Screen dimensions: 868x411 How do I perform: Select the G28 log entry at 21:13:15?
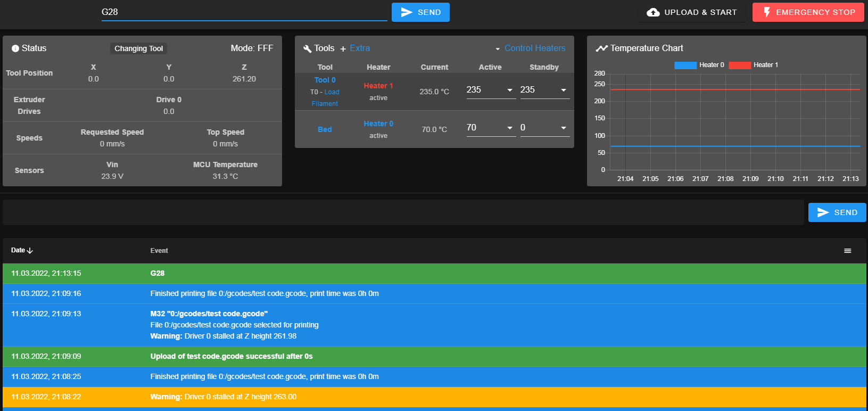click(434, 273)
